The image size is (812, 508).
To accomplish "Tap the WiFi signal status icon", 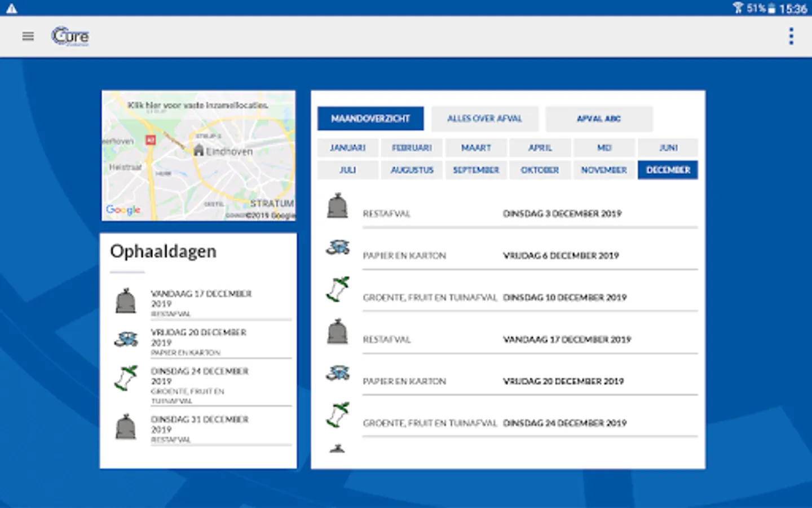I will (738, 8).
